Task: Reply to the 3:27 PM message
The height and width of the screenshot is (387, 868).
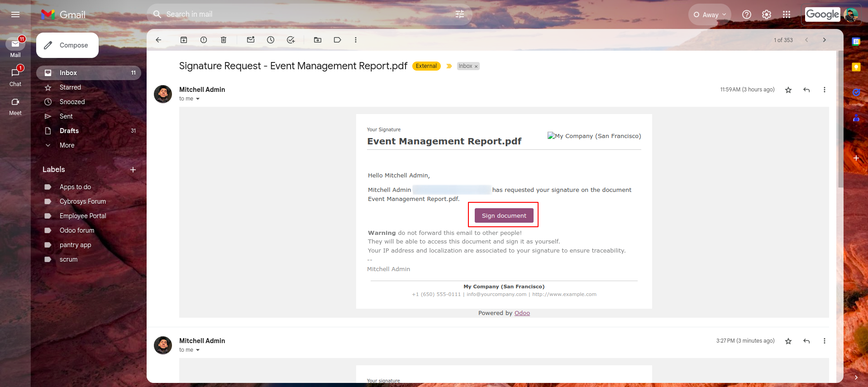Action: pos(806,341)
